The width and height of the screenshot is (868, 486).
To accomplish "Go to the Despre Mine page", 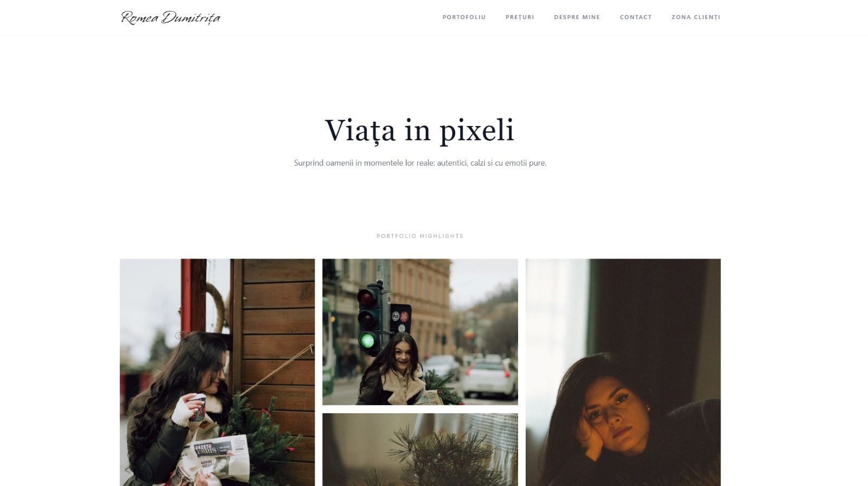I will 577,17.
